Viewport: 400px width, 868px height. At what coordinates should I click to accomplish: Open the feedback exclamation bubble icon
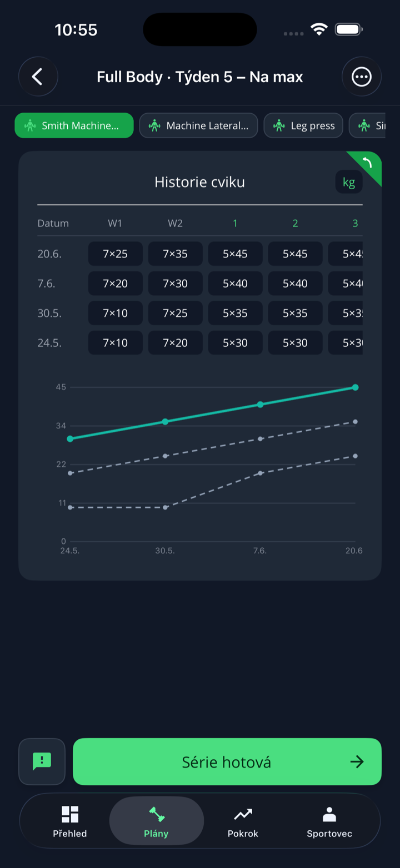pyautogui.click(x=42, y=761)
